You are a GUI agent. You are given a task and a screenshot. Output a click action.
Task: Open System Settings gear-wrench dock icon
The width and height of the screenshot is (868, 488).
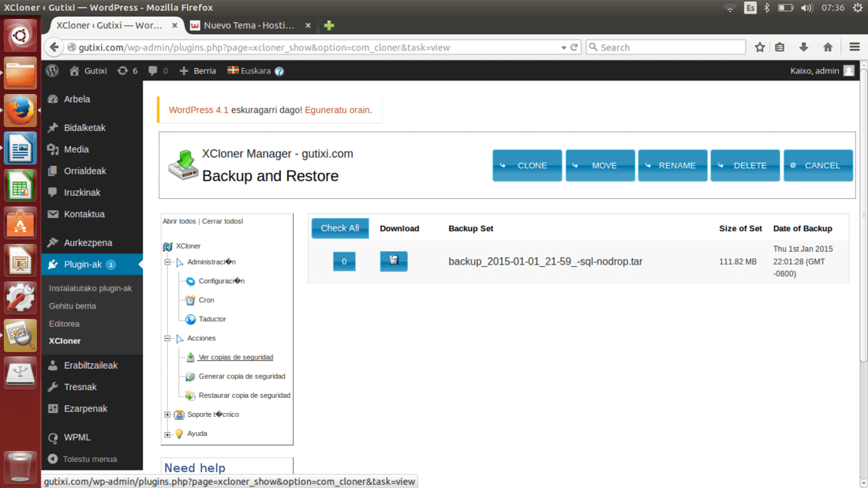[x=20, y=298]
